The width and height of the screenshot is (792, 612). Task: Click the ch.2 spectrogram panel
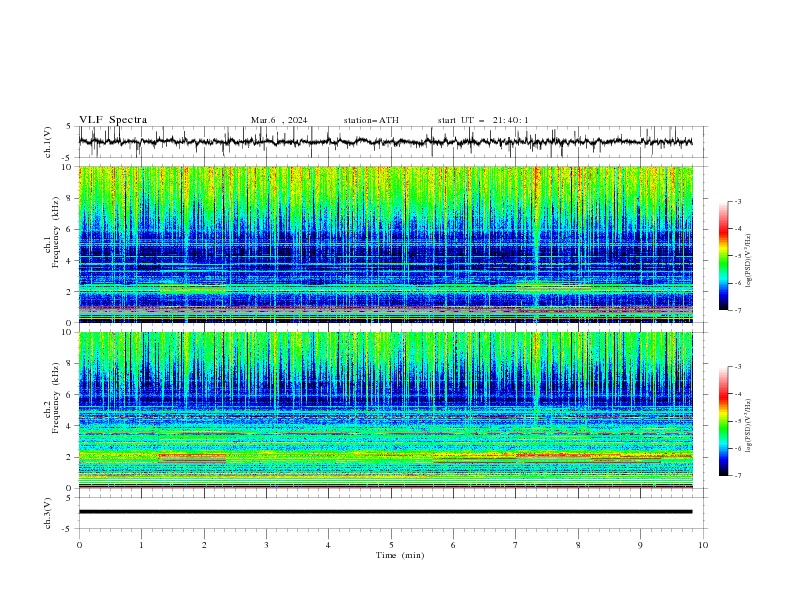point(385,410)
